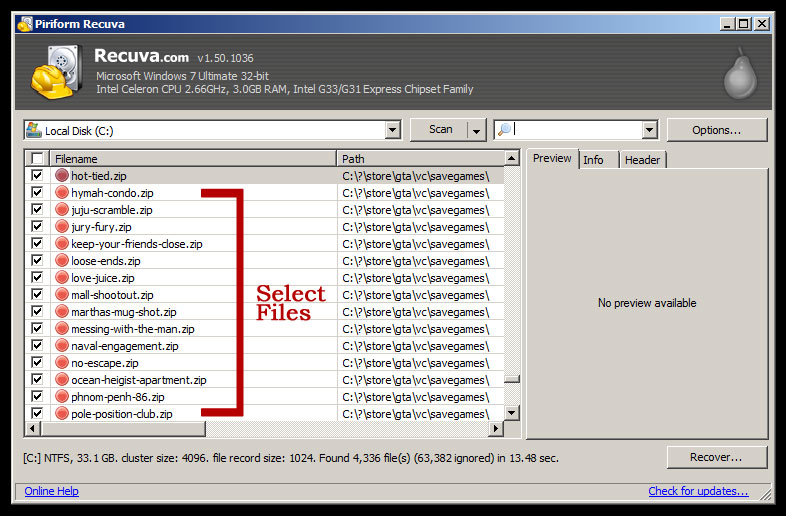Click the file list scroll down arrow
This screenshot has width=786, height=516.
(511, 413)
